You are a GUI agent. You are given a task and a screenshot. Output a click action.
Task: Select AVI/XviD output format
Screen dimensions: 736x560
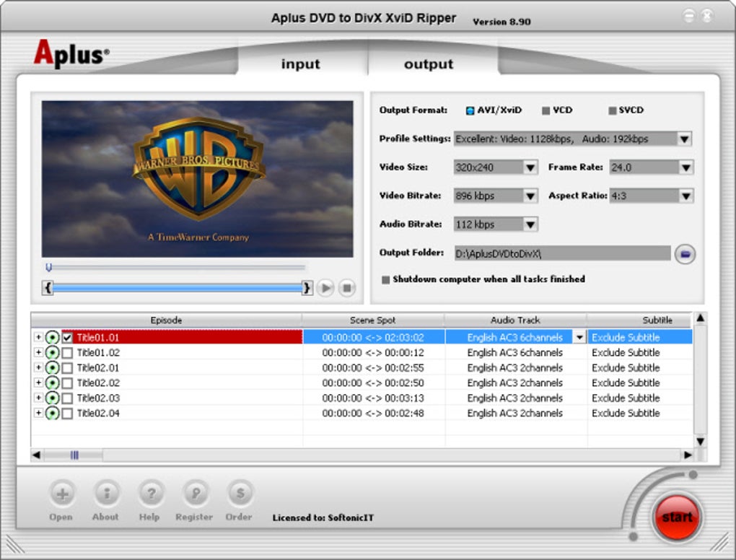click(x=470, y=111)
